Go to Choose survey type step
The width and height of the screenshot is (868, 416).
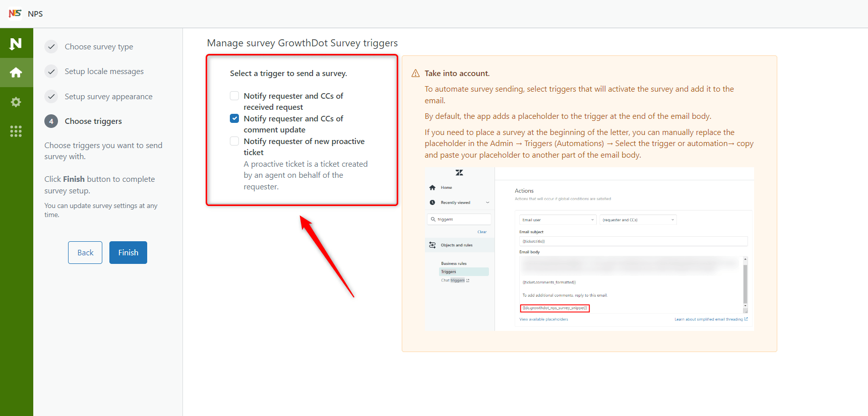[99, 47]
